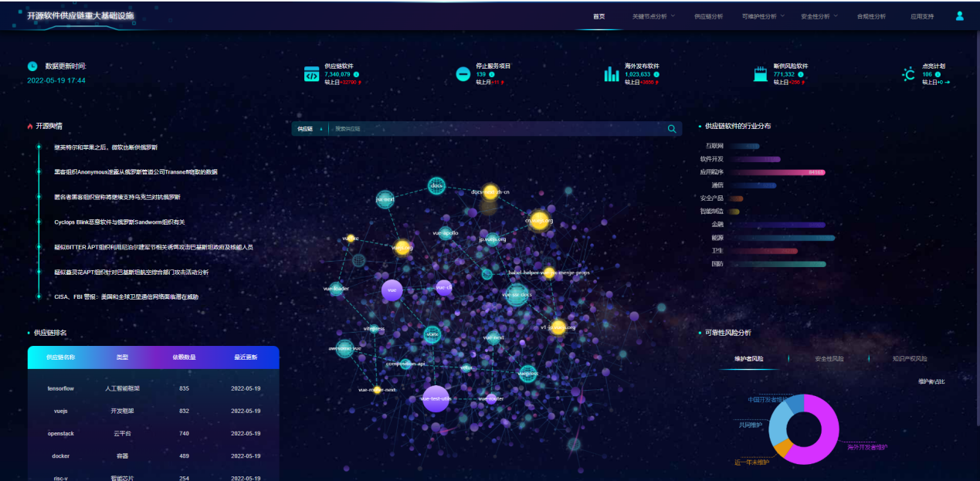Switch to the 维护者风险 tab
This screenshot has width=980, height=481.
tap(748, 358)
